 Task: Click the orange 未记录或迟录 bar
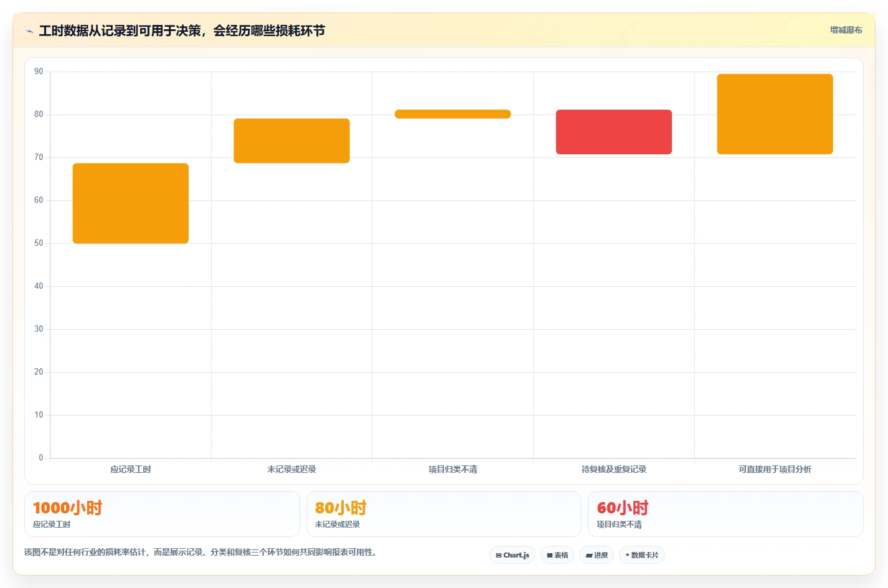coord(291,141)
